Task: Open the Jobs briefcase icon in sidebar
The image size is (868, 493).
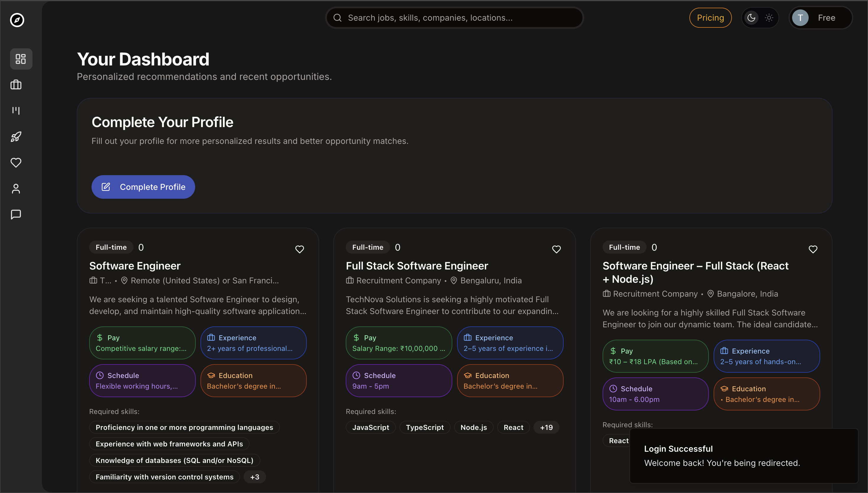Action: [16, 85]
